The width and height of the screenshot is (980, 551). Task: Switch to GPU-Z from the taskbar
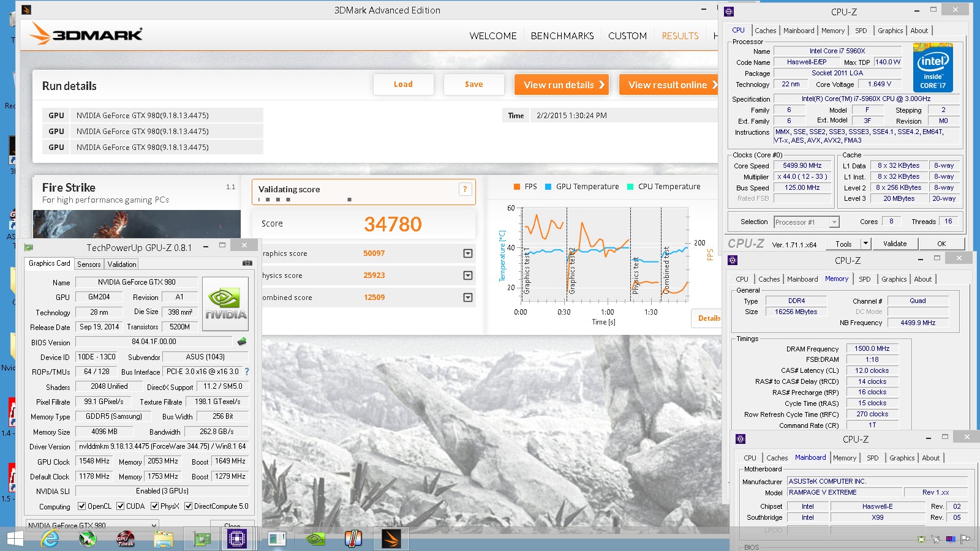[202, 539]
